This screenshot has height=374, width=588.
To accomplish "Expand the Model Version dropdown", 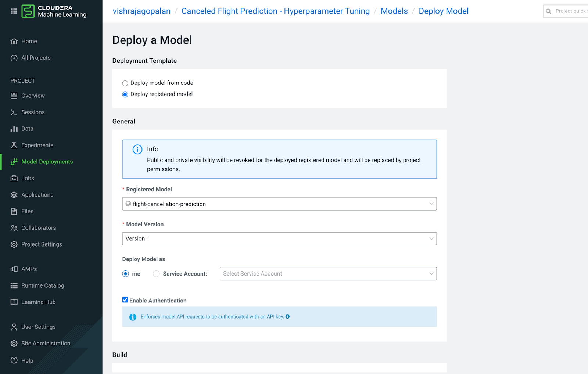I will [x=279, y=239].
